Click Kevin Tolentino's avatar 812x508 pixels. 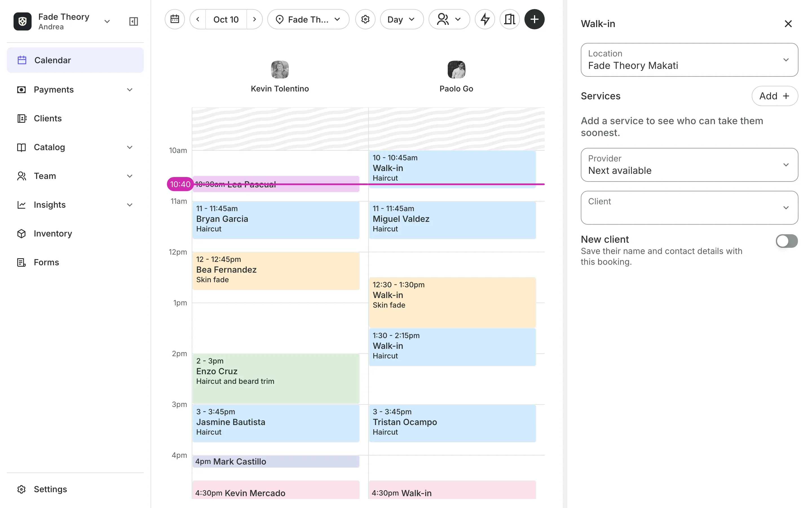pyautogui.click(x=280, y=69)
